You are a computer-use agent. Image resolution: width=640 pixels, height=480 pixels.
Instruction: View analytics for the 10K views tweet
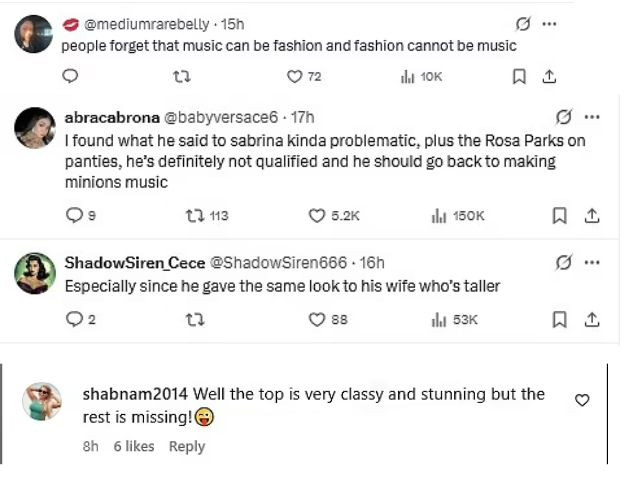[421, 76]
